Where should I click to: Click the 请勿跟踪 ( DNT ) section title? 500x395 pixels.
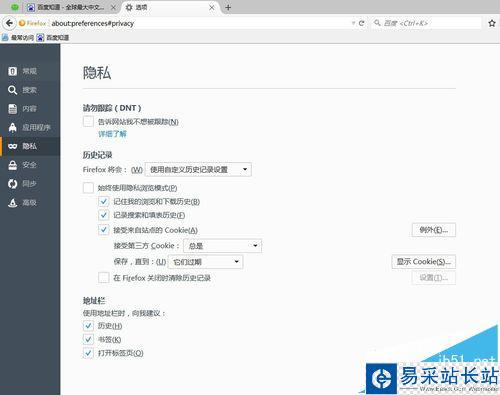point(112,108)
